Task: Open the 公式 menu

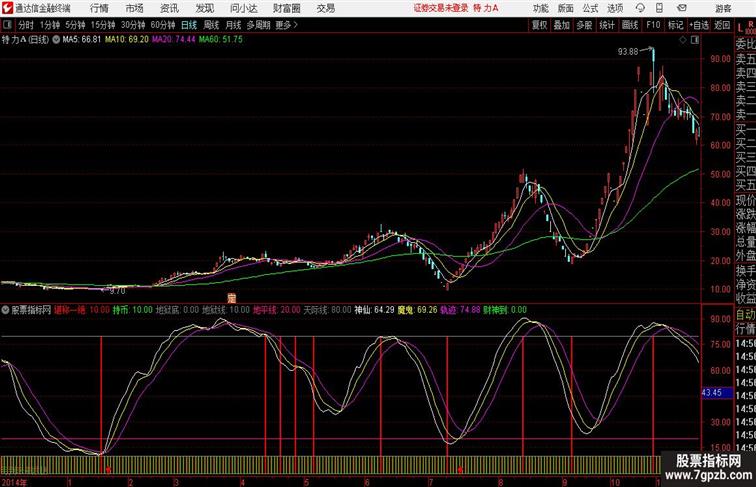Action: pos(590,8)
